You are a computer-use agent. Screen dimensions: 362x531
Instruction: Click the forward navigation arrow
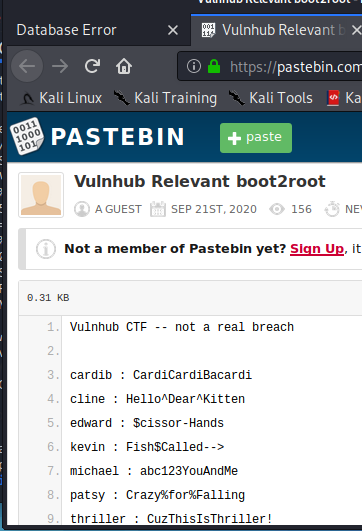(x=60, y=66)
